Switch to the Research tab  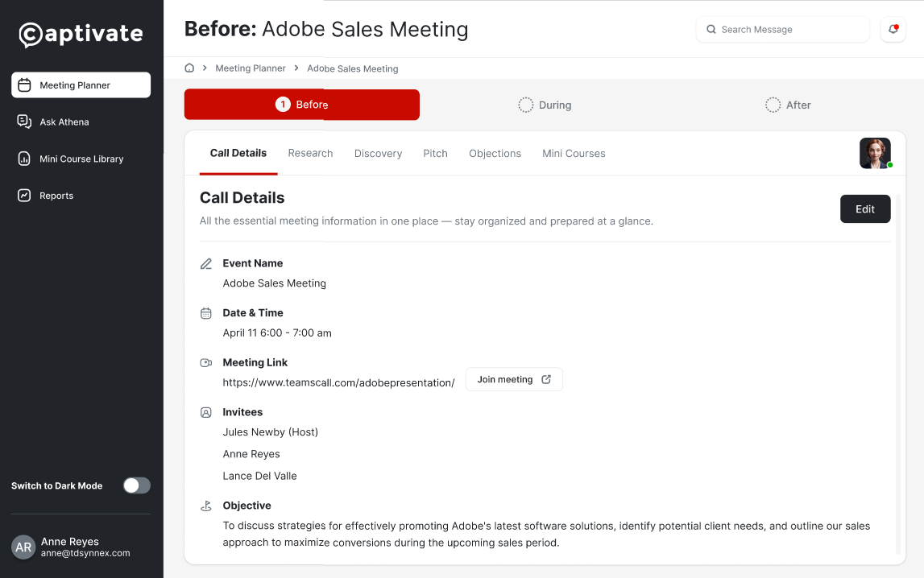pos(310,154)
